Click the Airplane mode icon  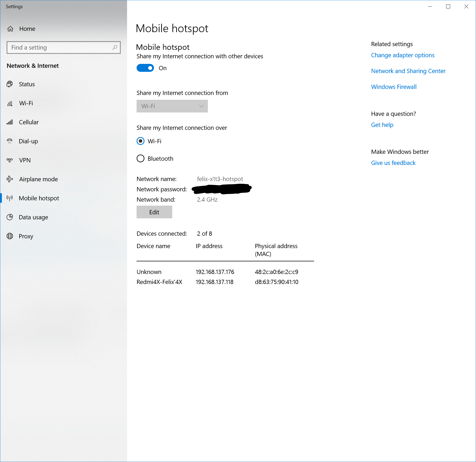[10, 179]
